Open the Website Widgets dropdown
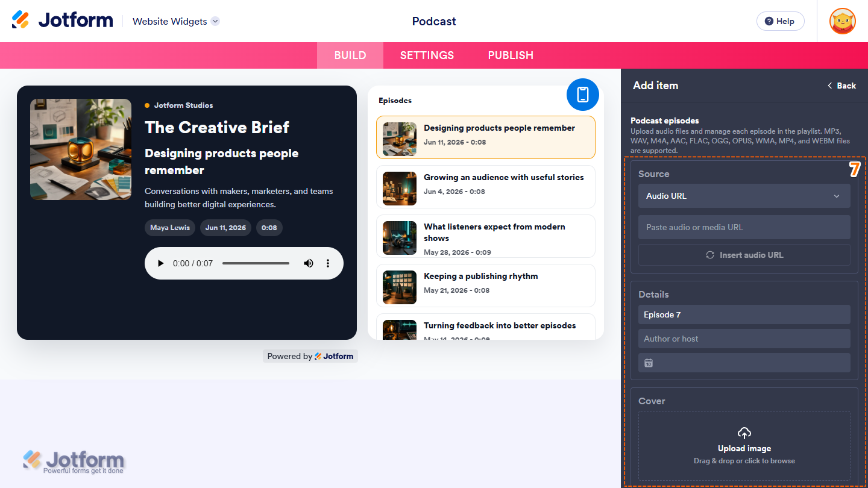Viewport: 868px width, 488px height. tap(176, 21)
